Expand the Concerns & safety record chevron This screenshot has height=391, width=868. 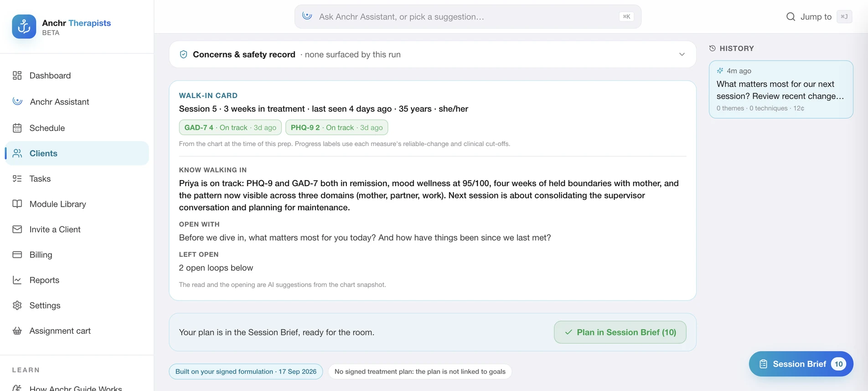[682, 54]
